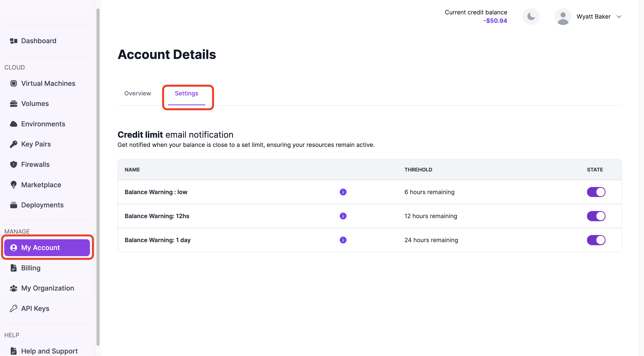Viewport: 644px width, 356px height.
Task: Click the sidebar vertical scrollbar
Action: (98, 175)
